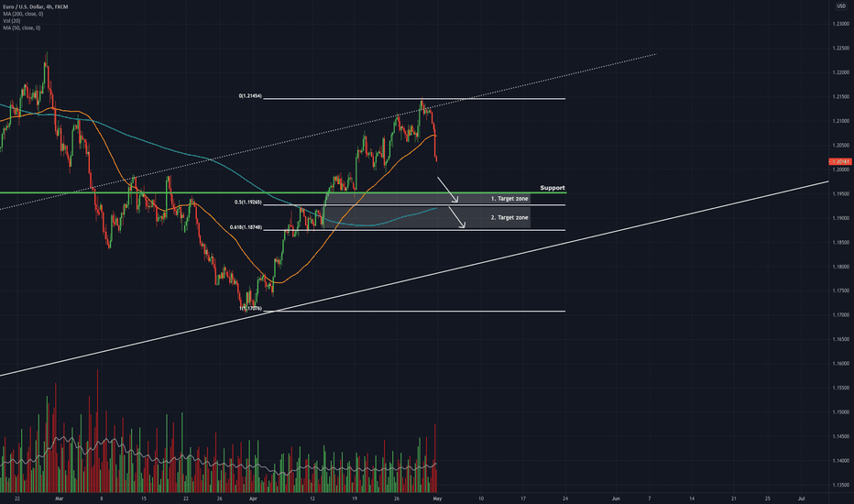Select the Vol (20) indicator legend
The image size is (854, 504).
click(11, 21)
